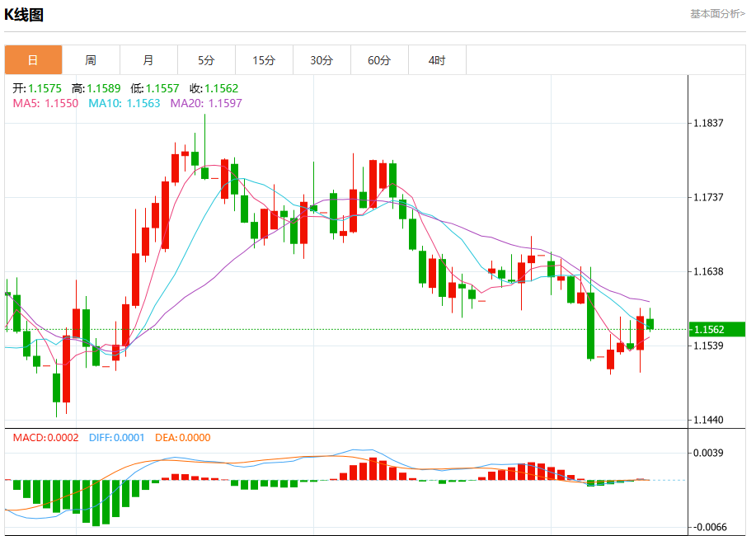Click the DEA value label
The image size is (756, 536).
click(x=183, y=438)
